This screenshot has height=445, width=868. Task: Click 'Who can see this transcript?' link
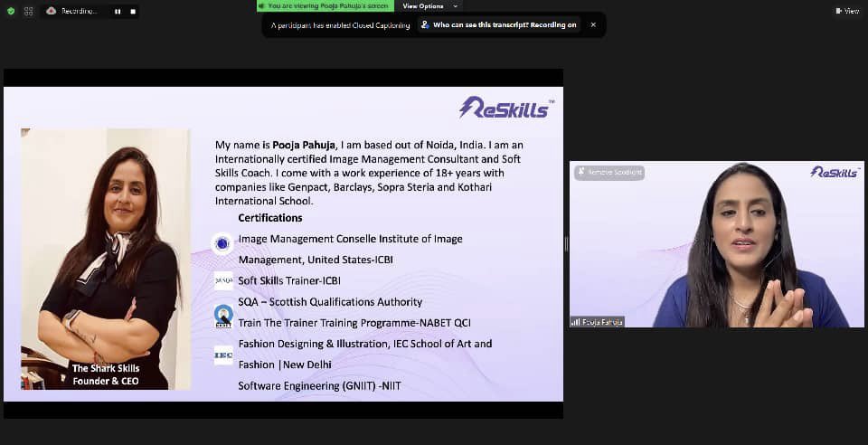499,25
